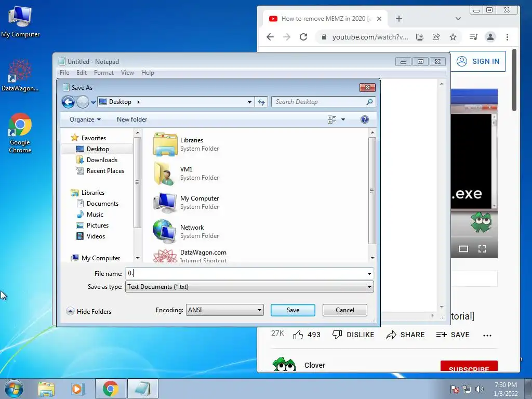The width and height of the screenshot is (532, 399).
Task: Open the Encoding ANSI dropdown
Action: [x=224, y=310]
